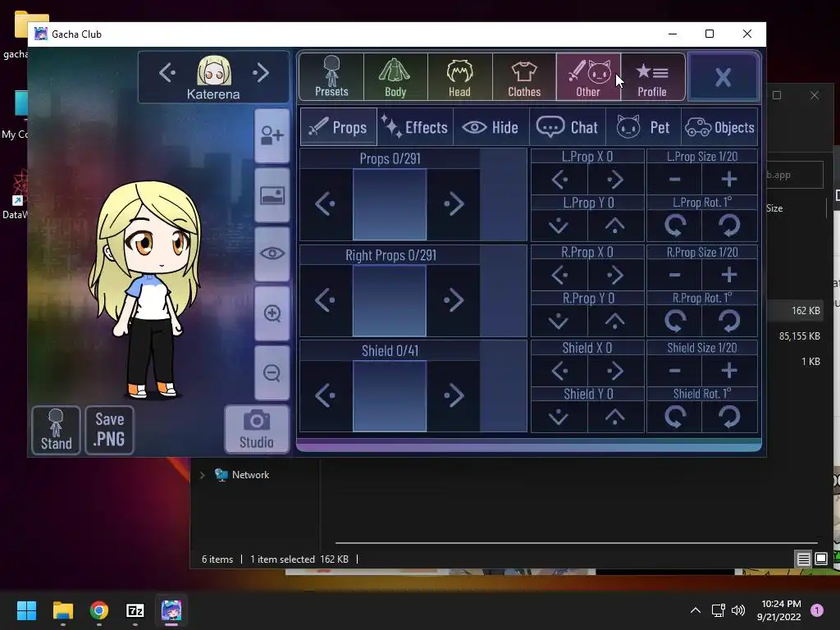The height and width of the screenshot is (630, 840).
Task: Open the Profile tab
Action: tap(652, 76)
